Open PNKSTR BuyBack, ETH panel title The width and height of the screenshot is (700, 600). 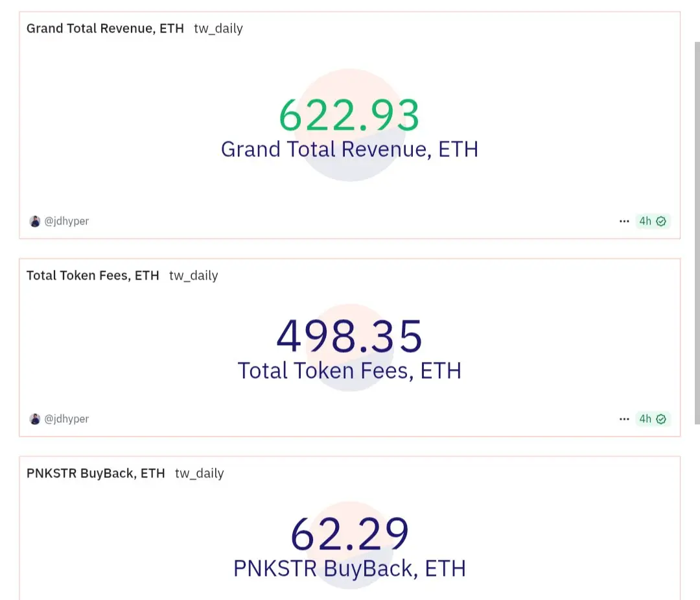click(x=95, y=474)
